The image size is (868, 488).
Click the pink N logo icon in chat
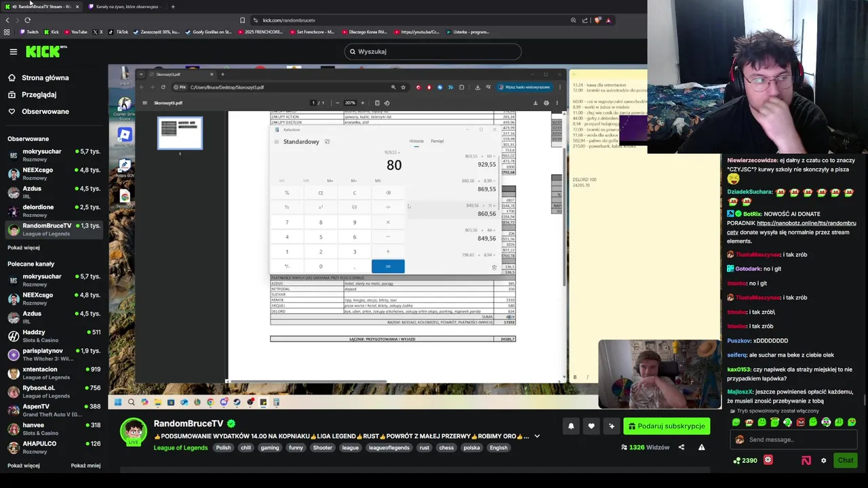806,461
